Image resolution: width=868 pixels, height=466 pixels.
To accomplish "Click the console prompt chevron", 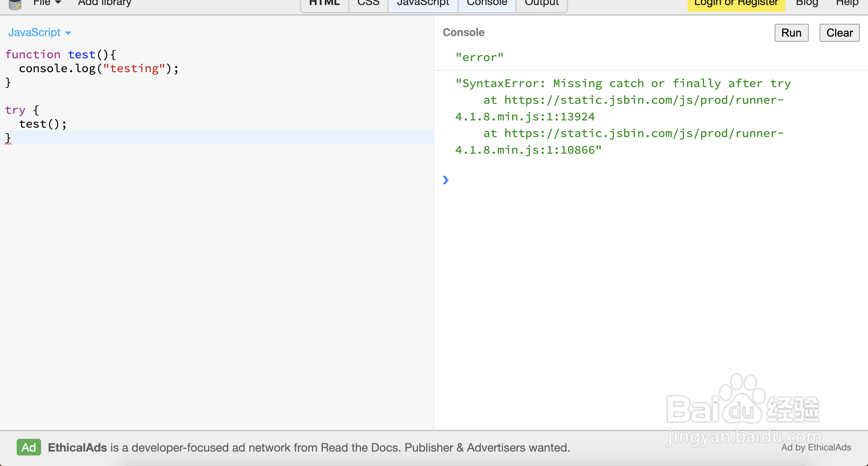I will point(445,180).
